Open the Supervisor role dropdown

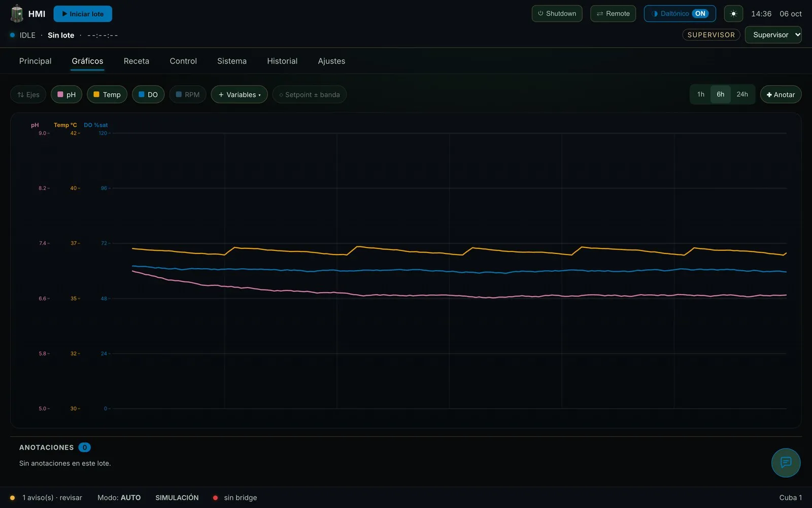(773, 35)
